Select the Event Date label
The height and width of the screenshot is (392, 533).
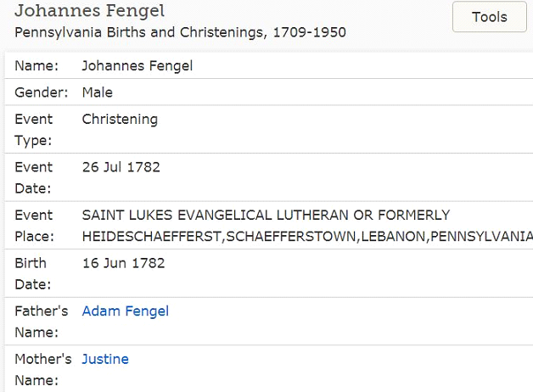pyautogui.click(x=33, y=176)
